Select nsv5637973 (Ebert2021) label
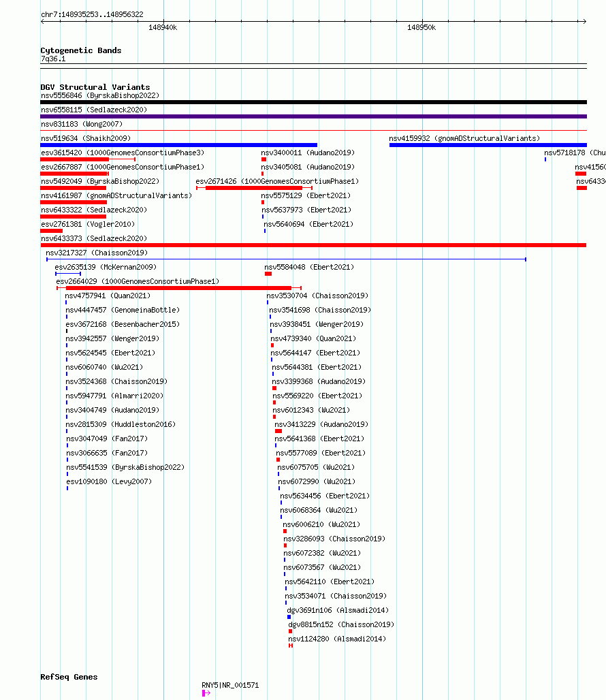The height and width of the screenshot is (700, 606). pos(306,210)
